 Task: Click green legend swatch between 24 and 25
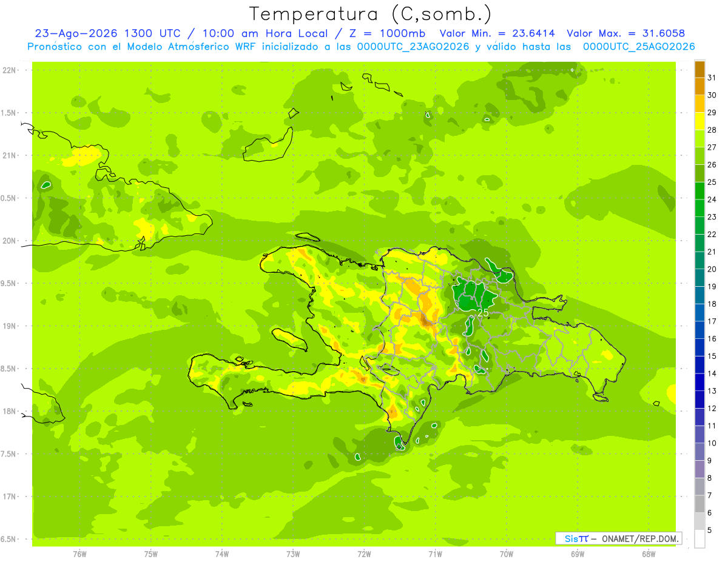699,191
